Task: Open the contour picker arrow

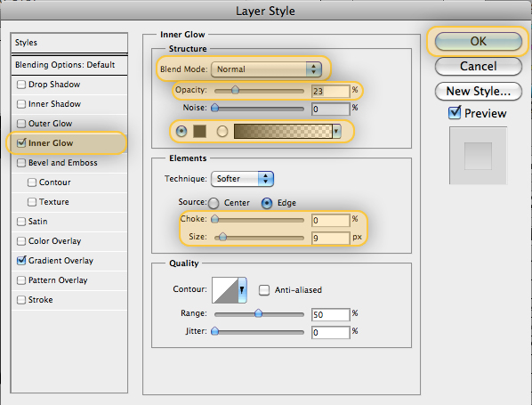Action: point(242,290)
